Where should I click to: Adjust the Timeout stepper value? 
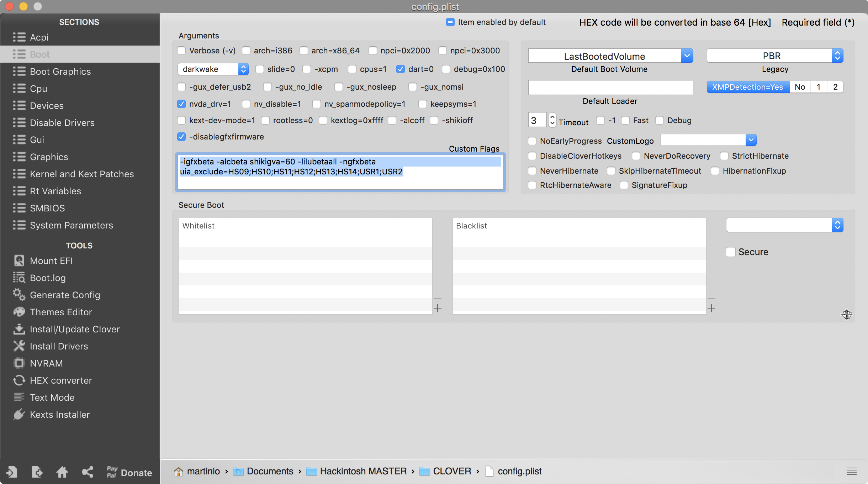[552, 120]
